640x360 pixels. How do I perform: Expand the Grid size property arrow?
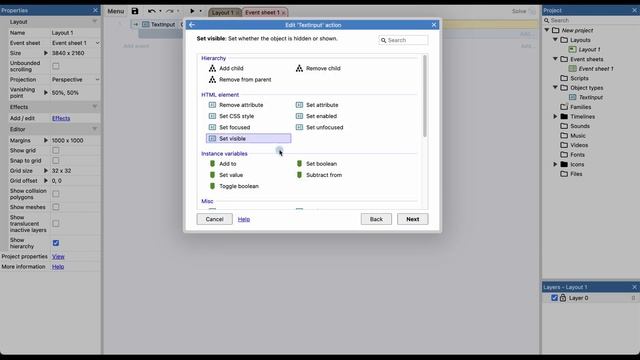[46, 171]
